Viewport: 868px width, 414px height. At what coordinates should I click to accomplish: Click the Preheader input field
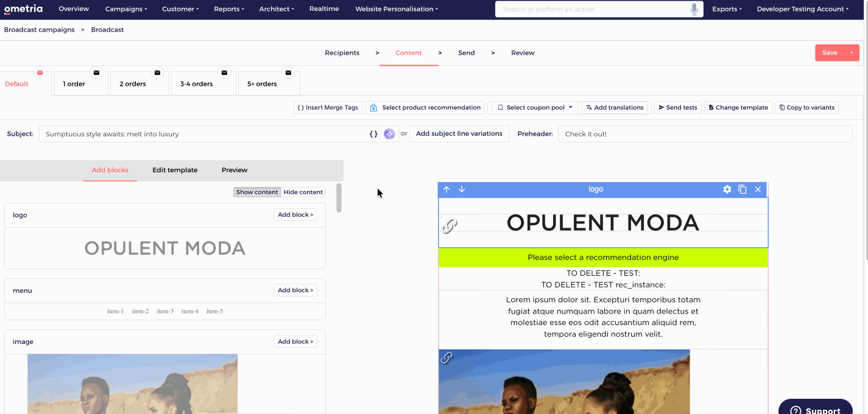[x=705, y=134]
